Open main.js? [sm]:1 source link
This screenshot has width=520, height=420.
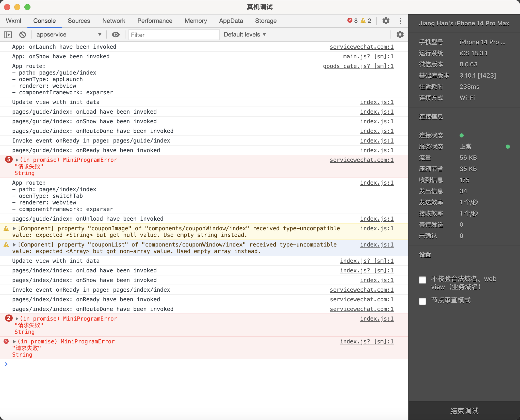[x=368, y=56]
